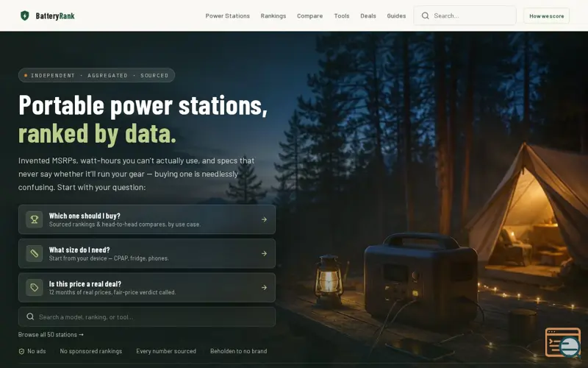Open the Compare menu item

309,15
